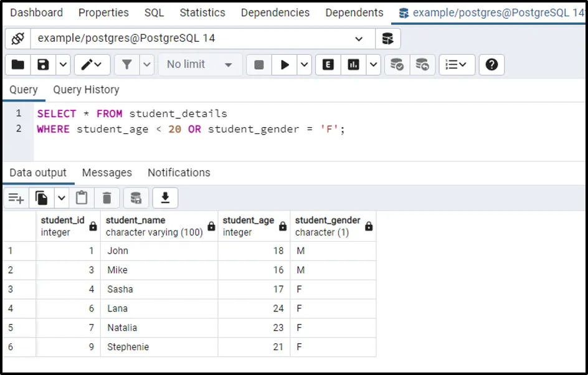Click the Explain query icon
Screen dimensions: 588x375
(x=328, y=65)
